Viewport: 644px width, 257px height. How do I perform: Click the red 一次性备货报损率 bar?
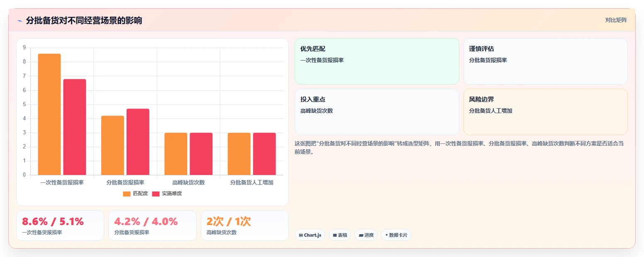[x=75, y=127]
